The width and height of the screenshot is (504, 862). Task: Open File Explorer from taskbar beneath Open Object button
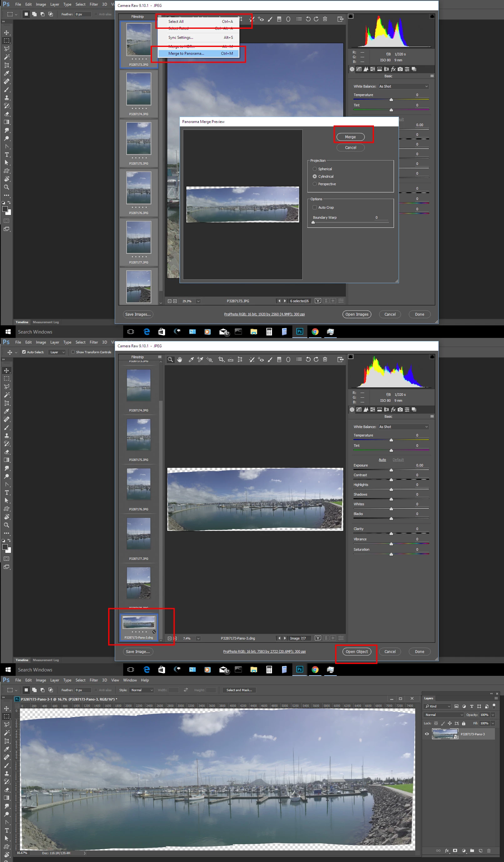[254, 669]
